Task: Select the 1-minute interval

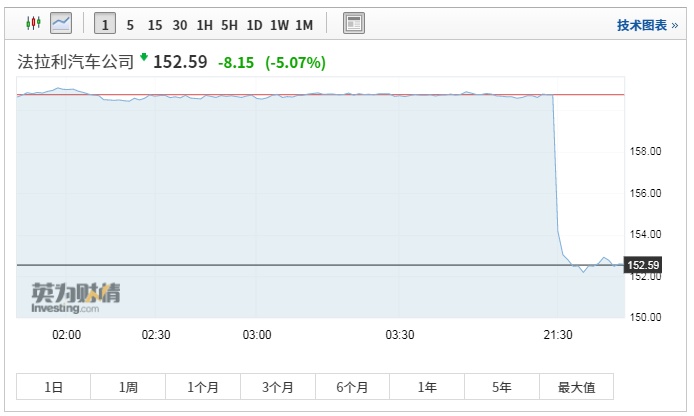Action: [x=105, y=23]
